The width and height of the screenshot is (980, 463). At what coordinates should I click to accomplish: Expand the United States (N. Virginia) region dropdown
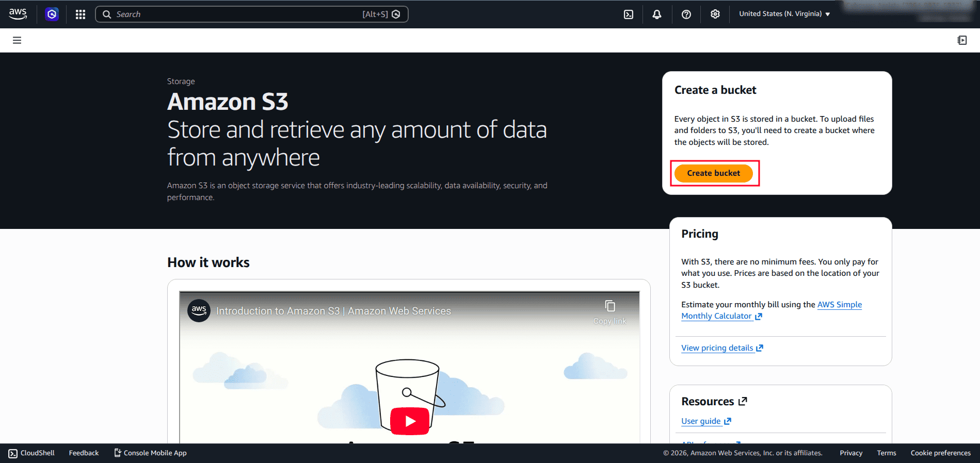click(x=784, y=14)
